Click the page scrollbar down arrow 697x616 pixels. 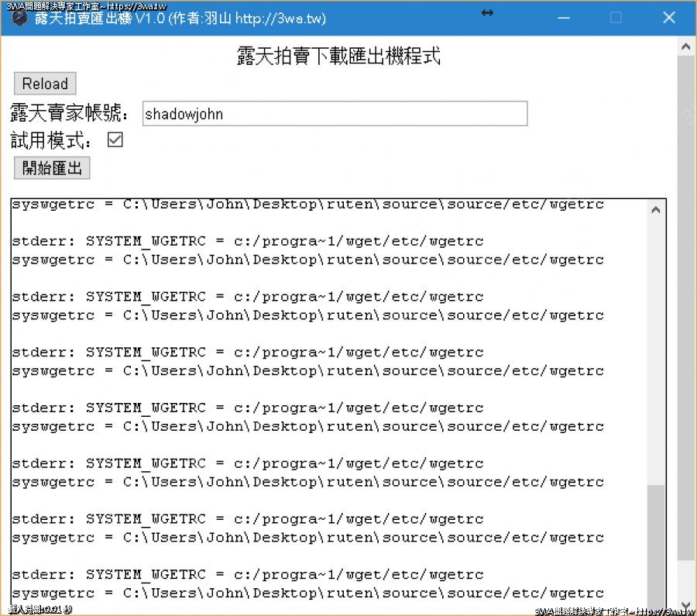(685, 605)
